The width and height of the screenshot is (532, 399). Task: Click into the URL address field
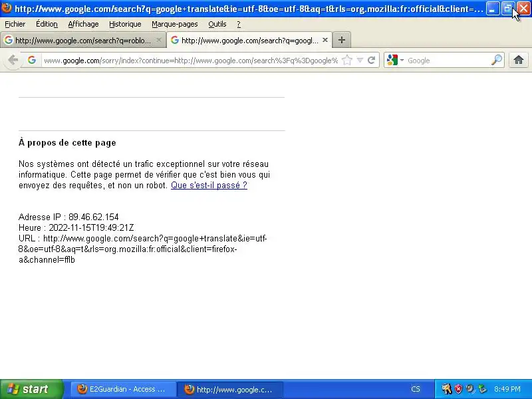pos(191,61)
